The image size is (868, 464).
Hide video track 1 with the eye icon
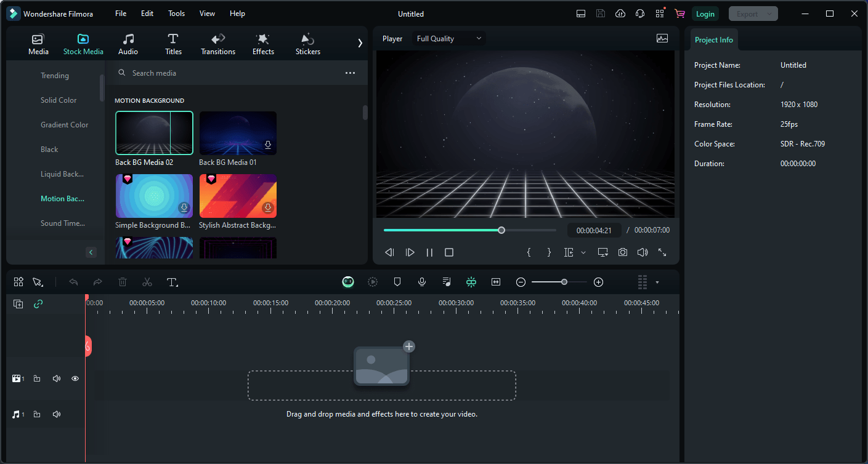pos(75,378)
